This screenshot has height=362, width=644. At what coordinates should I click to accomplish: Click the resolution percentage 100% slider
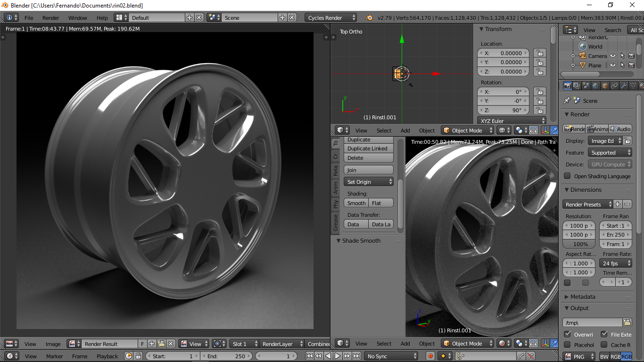580,244
